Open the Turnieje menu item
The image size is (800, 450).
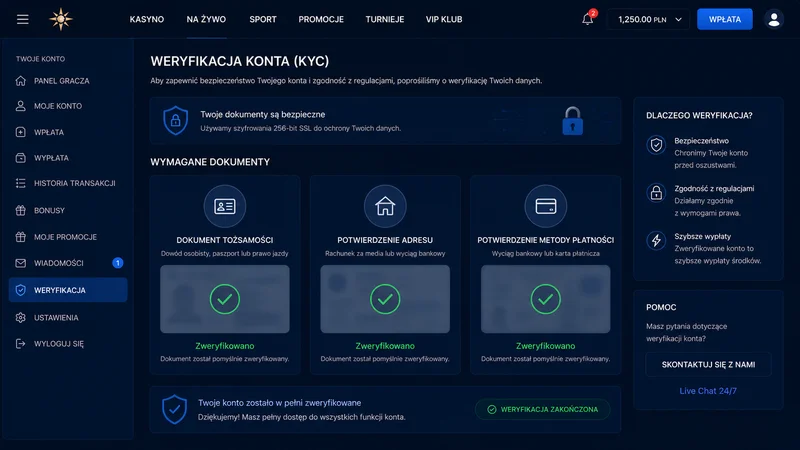[385, 19]
